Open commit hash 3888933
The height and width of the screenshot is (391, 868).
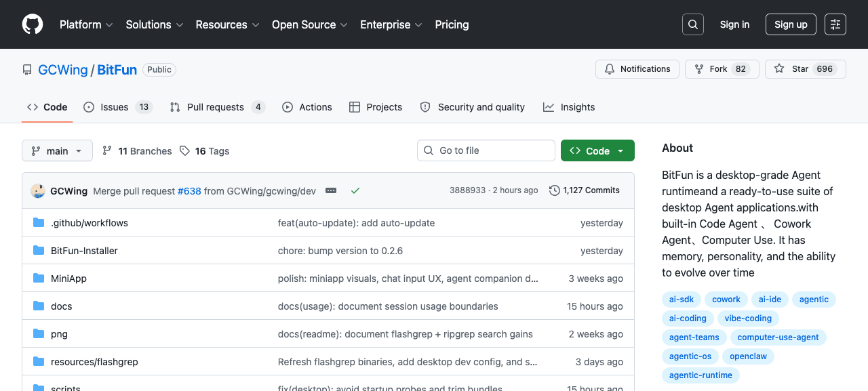pyautogui.click(x=467, y=190)
